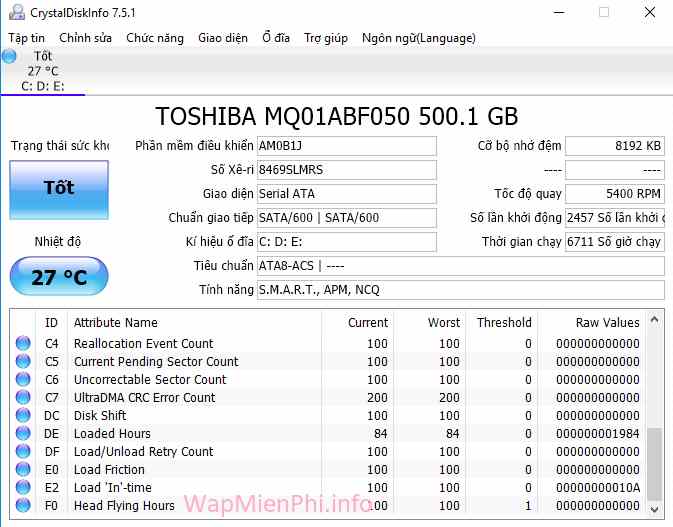Click the Nhiệt độ label
This screenshot has width=673, height=527.
point(58,242)
